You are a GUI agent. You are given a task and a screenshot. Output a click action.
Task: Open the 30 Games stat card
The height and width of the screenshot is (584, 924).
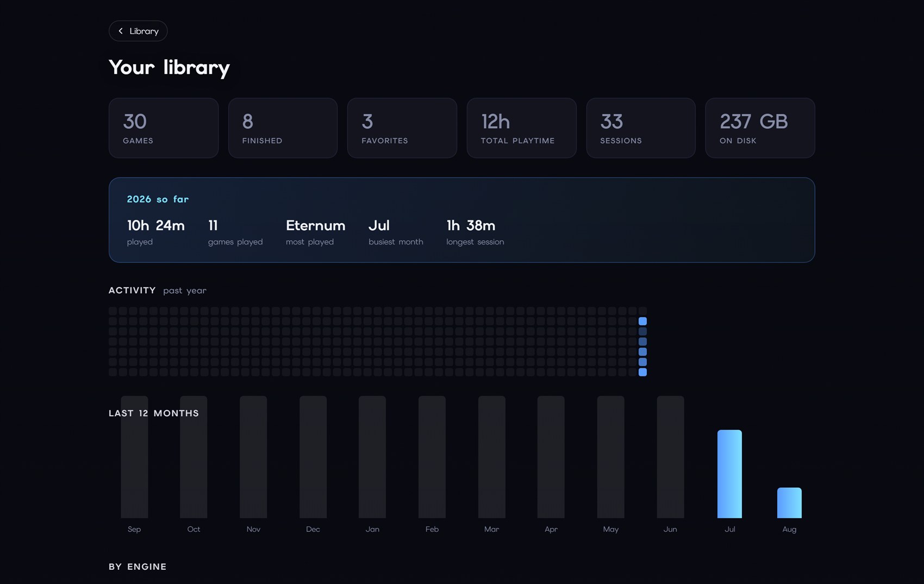pos(164,128)
